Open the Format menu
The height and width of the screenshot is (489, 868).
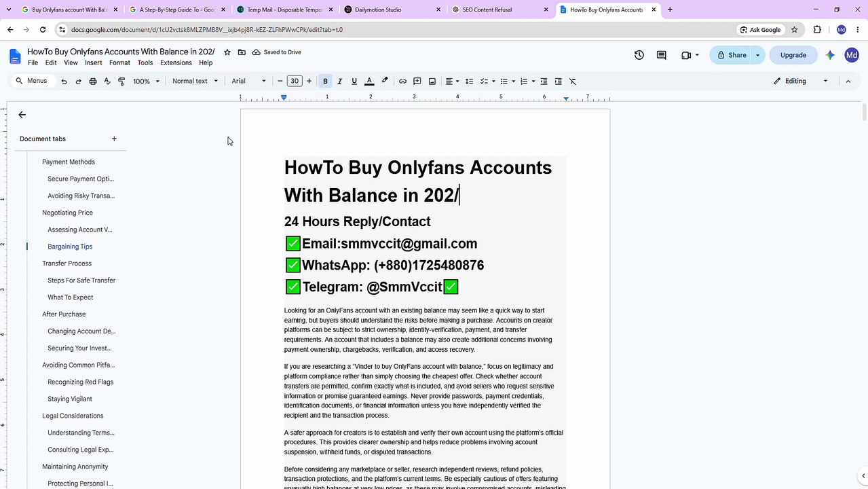[x=119, y=62]
